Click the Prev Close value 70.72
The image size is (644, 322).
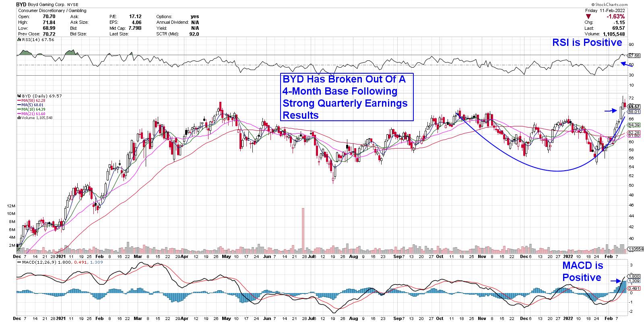tap(49, 34)
